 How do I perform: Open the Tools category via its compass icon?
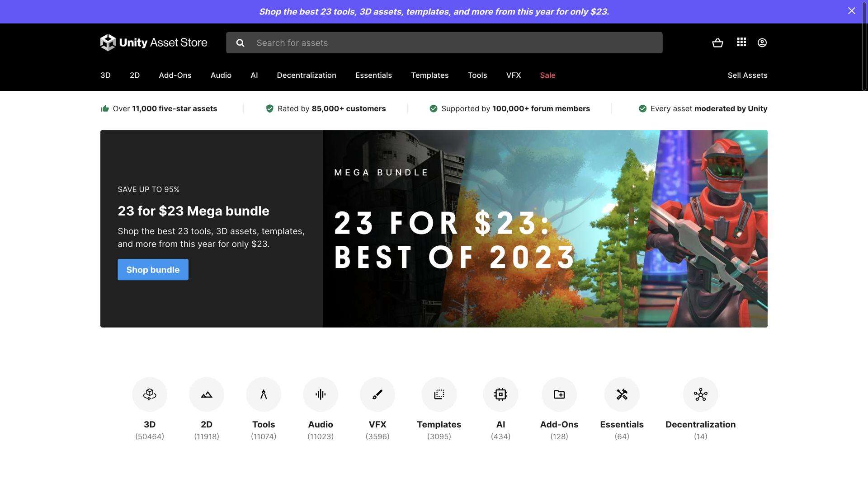(264, 394)
